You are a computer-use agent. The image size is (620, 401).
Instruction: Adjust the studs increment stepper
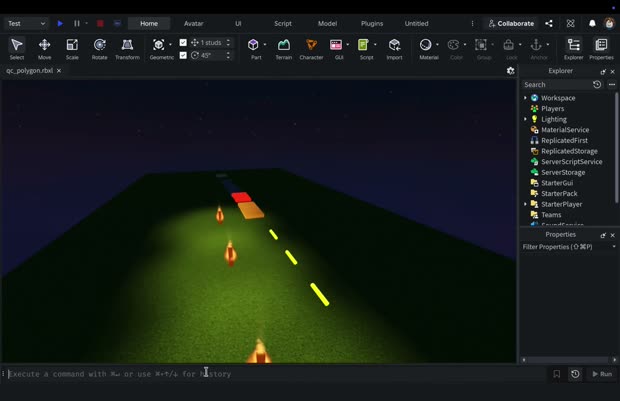(228, 42)
